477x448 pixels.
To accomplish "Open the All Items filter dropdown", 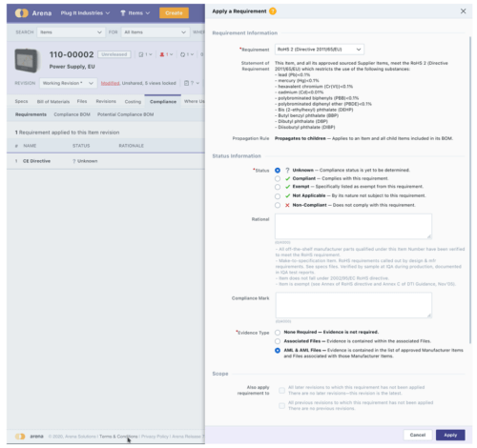I will (x=156, y=32).
